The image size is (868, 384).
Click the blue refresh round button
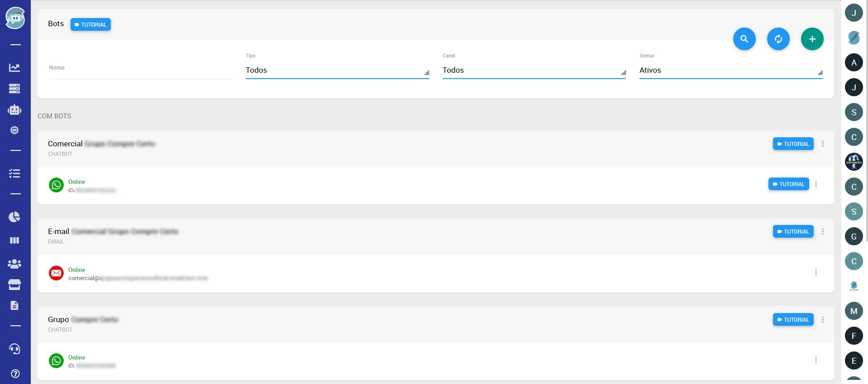click(778, 39)
